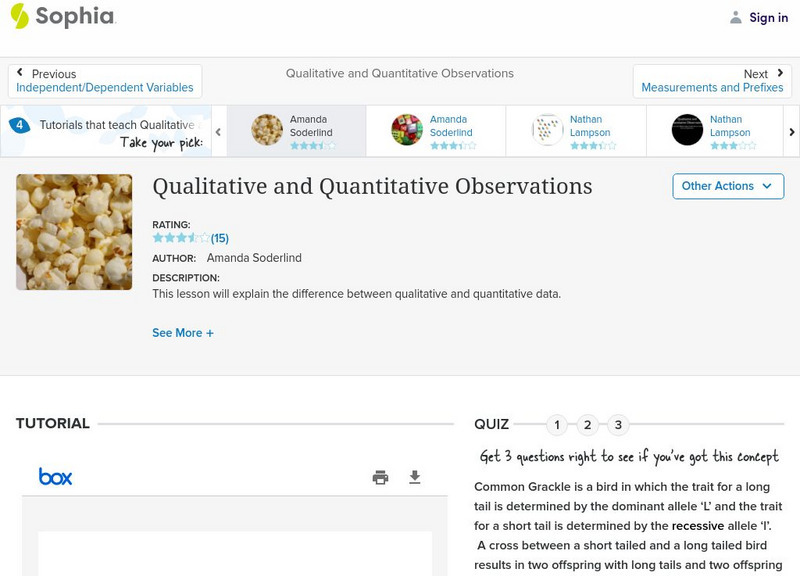Select first Amanda Soderlind popcorn tutorial
The width and height of the screenshot is (800, 576).
(x=296, y=130)
